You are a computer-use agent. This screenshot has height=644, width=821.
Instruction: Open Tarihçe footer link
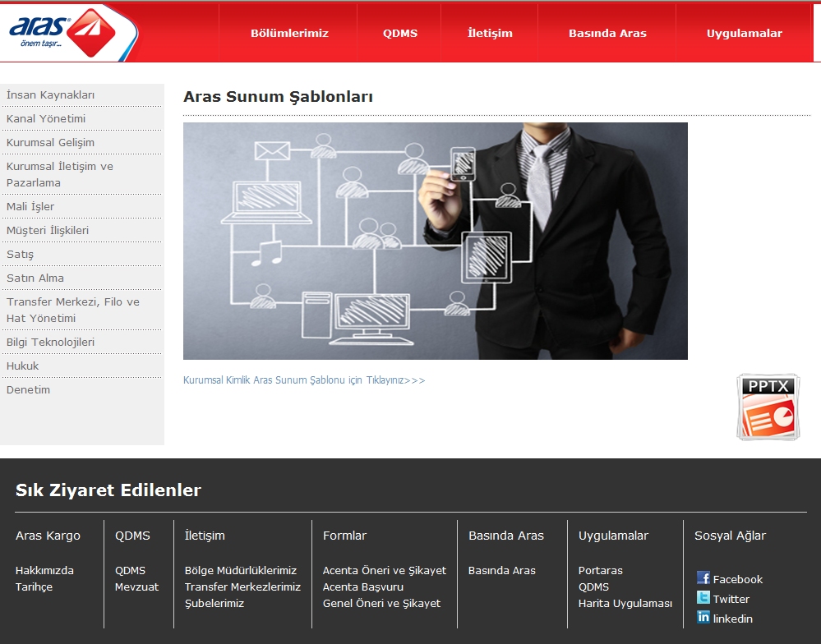[34, 587]
